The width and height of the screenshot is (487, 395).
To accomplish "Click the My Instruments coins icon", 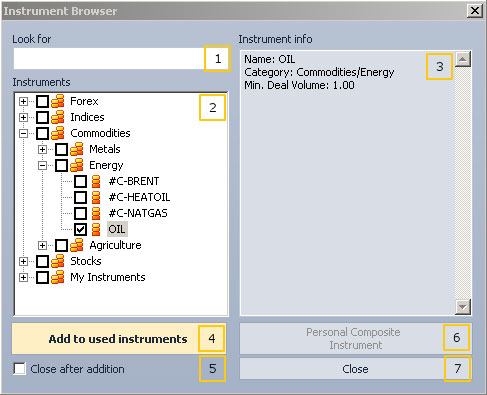I will click(58, 277).
